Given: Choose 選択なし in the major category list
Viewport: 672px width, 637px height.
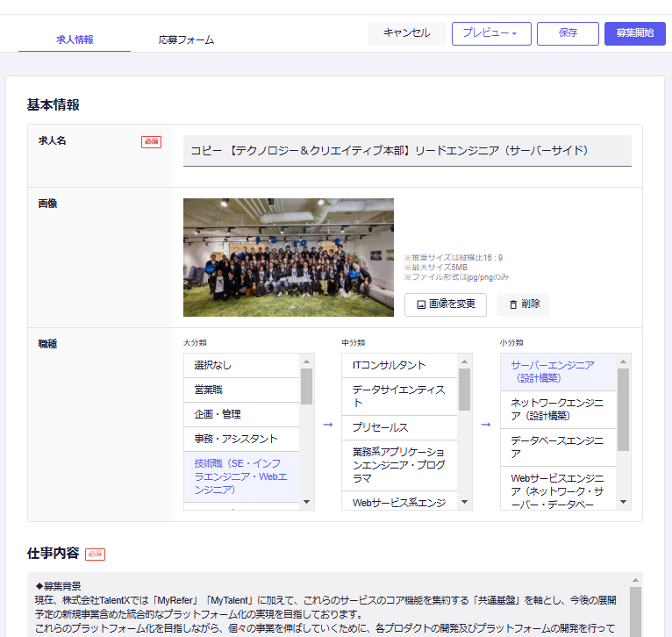Looking at the screenshot, I should 241,365.
